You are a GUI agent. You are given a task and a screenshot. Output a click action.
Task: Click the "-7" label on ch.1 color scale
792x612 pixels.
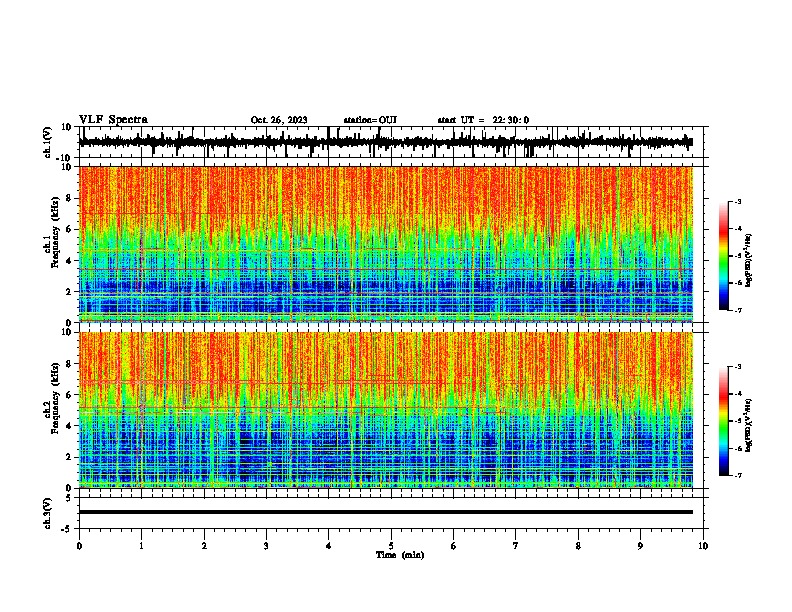click(738, 310)
